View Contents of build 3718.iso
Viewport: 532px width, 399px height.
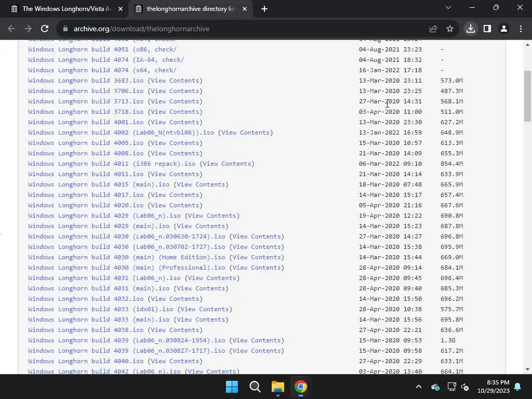point(175,112)
